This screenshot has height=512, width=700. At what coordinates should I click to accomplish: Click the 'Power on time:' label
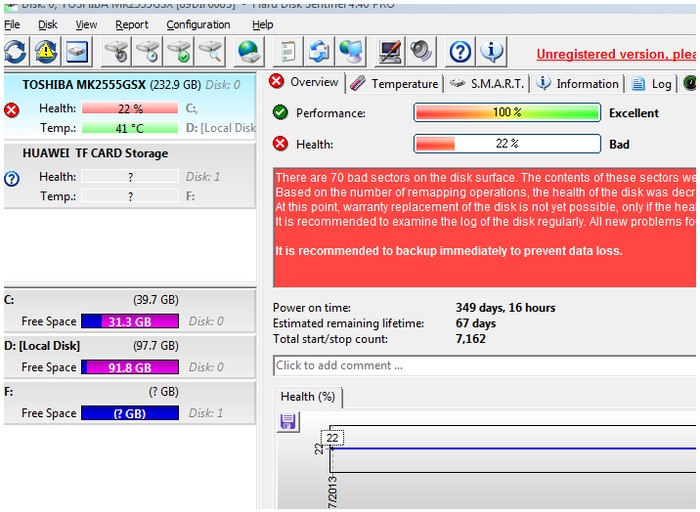312,308
